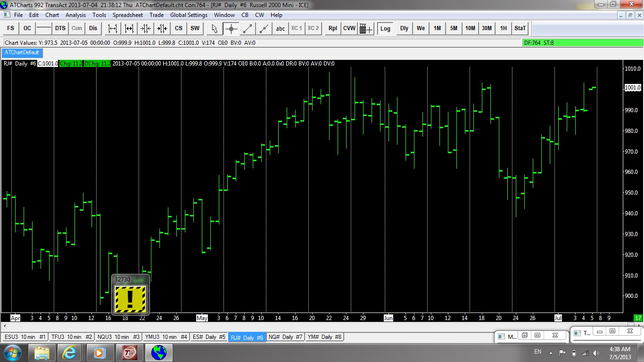Launch Internet Explorer from taskbar
Image resolution: width=644 pixels, height=362 pixels.
(71, 352)
